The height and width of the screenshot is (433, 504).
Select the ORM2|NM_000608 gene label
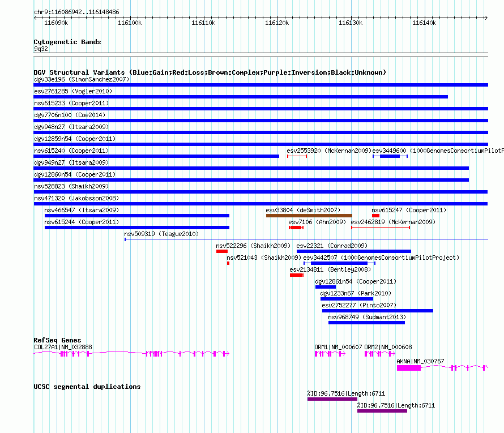[388, 347]
